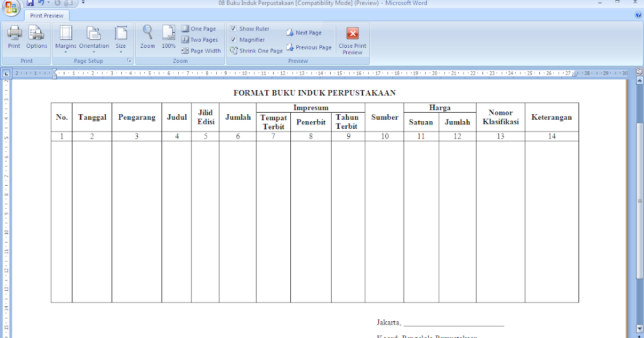644x338 pixels.
Task: Undo the last action
Action: [x=41, y=3]
